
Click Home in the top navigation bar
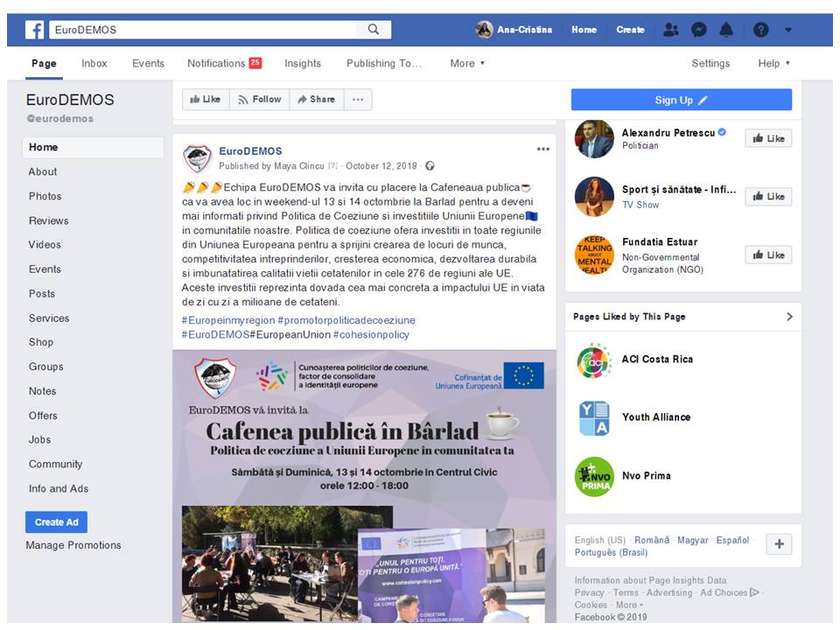[x=584, y=30]
